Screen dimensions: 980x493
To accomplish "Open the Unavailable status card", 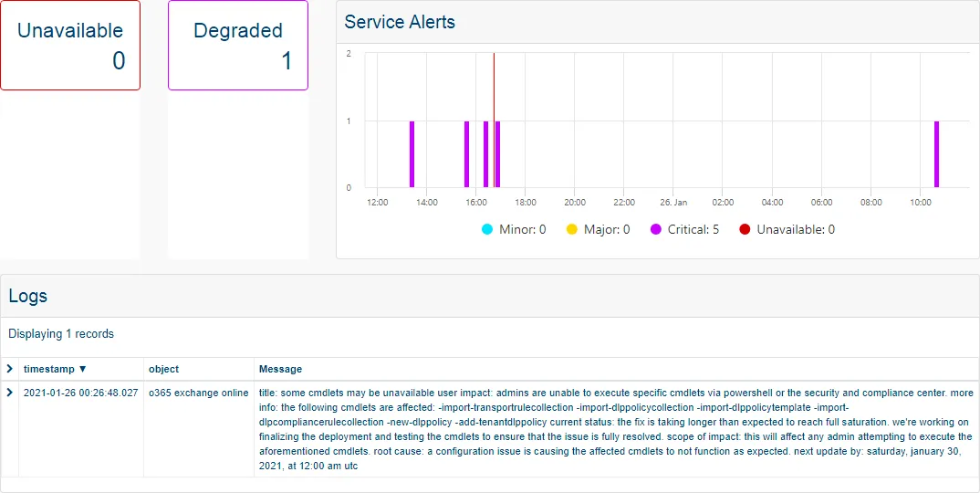I will pos(70,45).
